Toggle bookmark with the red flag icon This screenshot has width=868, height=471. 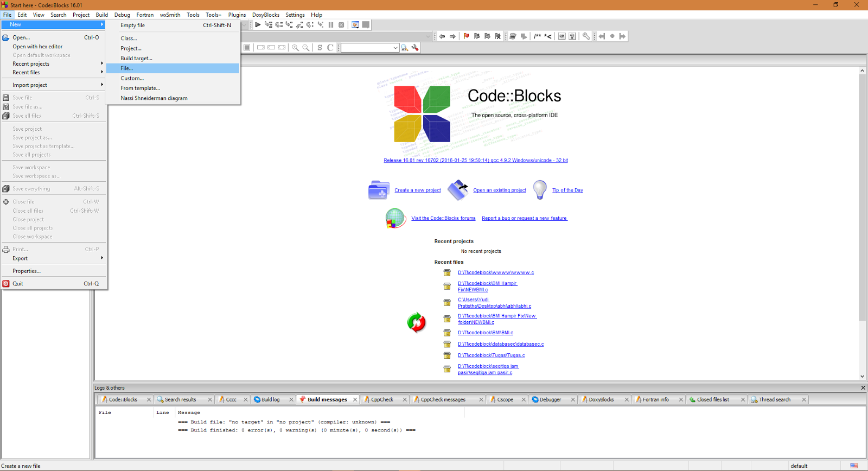point(466,36)
